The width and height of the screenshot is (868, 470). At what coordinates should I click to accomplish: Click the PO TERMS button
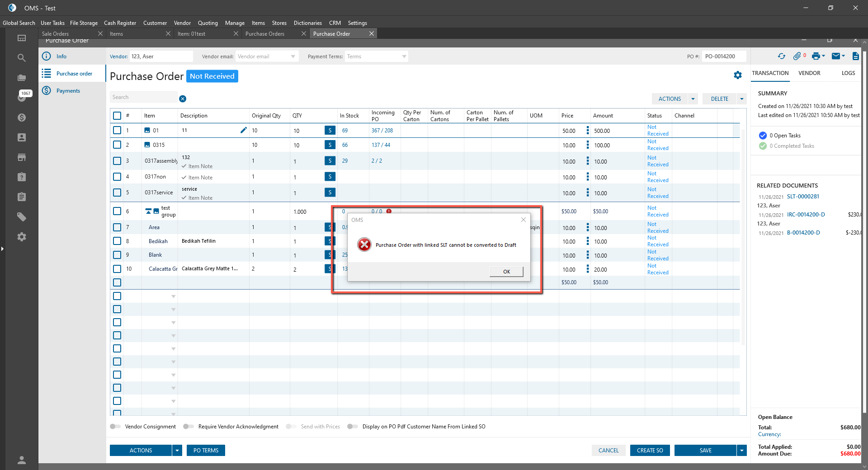206,451
